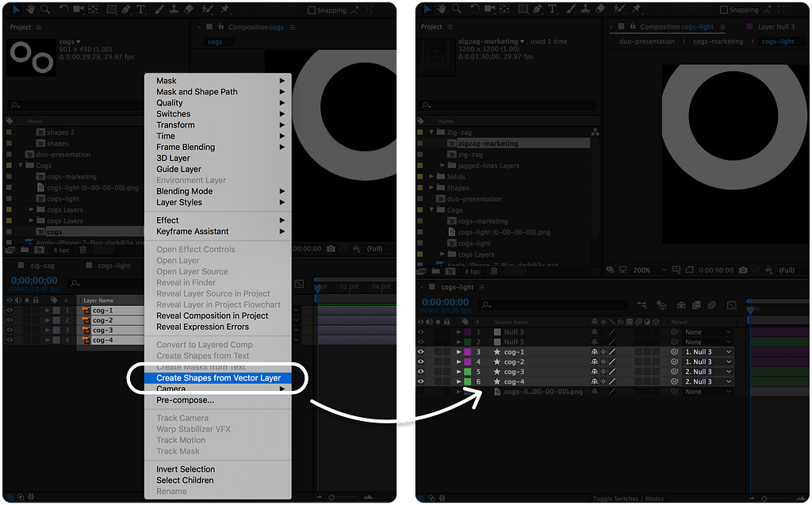The width and height of the screenshot is (812, 505).
Task: Select the Roto Brush tool in the right screenshot
Action: pos(619,9)
